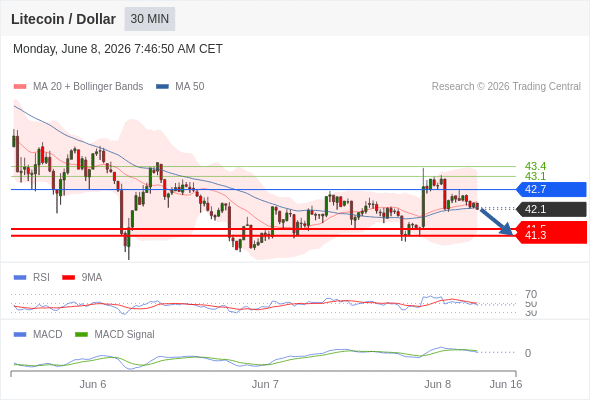Click the MACD zero level label

coord(528,353)
